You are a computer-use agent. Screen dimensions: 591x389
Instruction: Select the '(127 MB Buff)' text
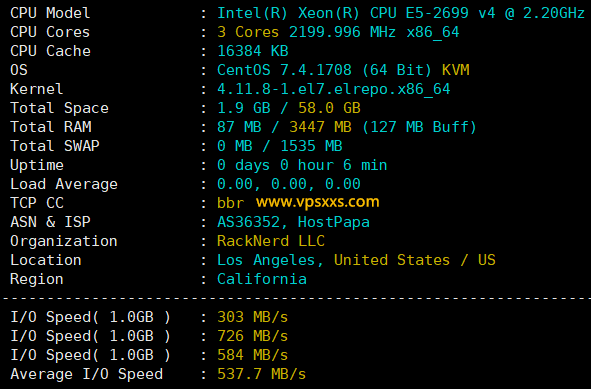tap(419, 127)
